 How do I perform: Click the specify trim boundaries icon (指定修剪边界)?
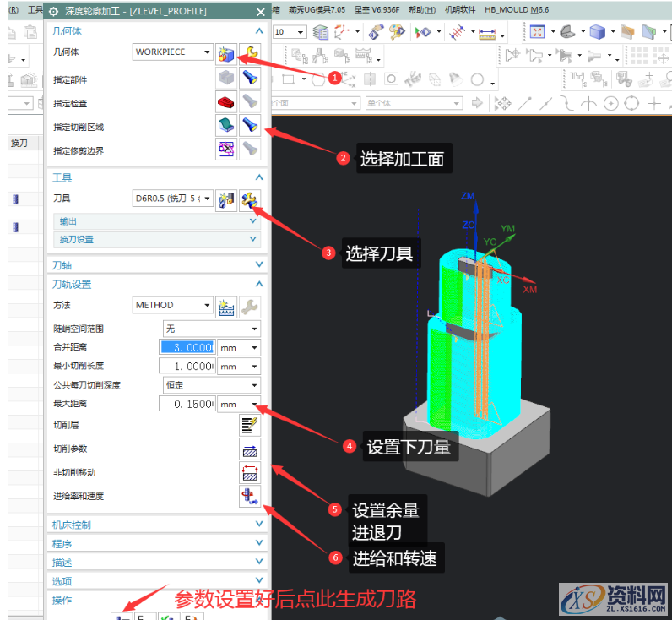(226, 150)
